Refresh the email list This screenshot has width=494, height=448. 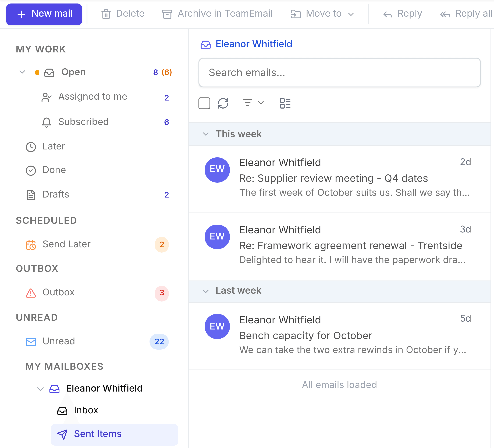coord(223,103)
